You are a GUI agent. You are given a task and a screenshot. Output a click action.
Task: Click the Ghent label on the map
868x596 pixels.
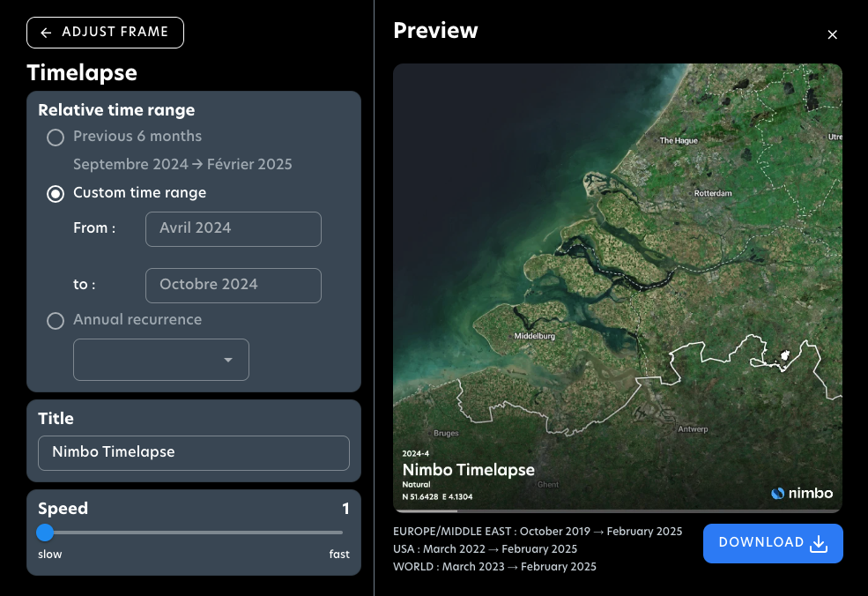click(548, 484)
